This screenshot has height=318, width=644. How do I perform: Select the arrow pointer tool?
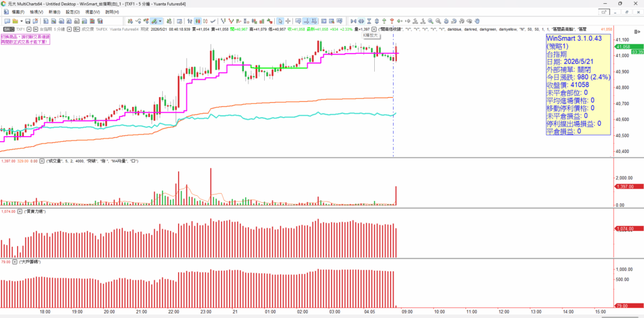tap(280, 21)
